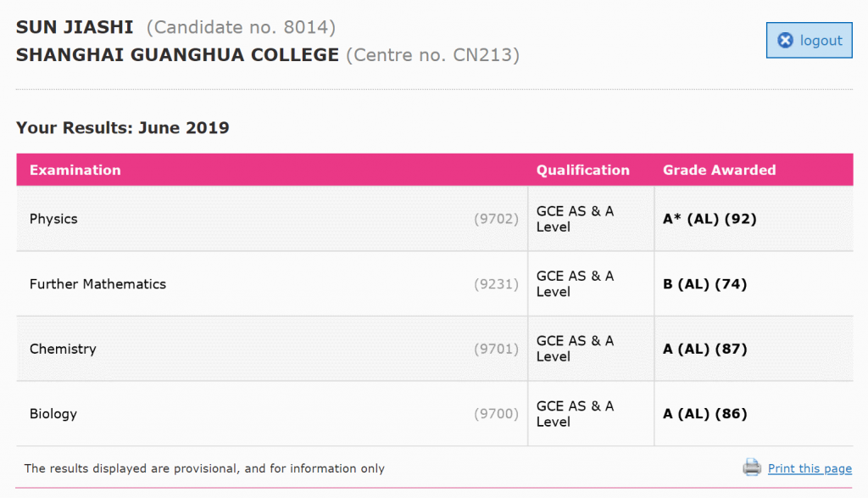The width and height of the screenshot is (868, 498).
Task: Click the Chemistry grade A (AL) (87)
Action: pos(704,349)
